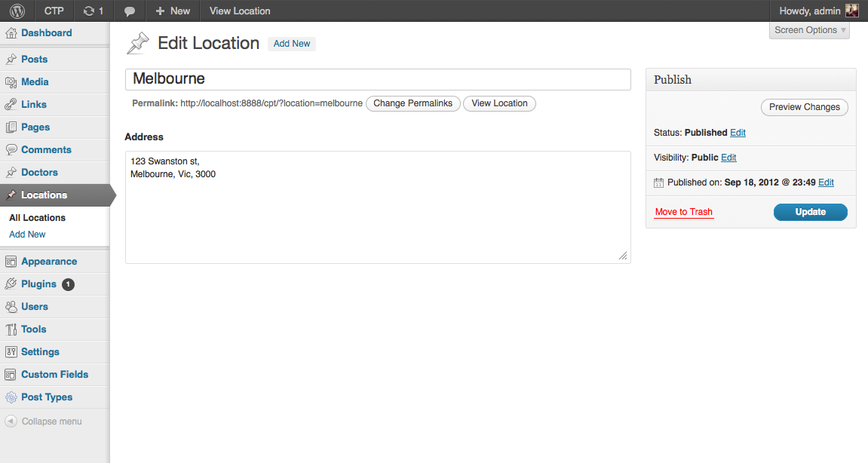The width and height of the screenshot is (868, 463).
Task: Click the Melbourne title field
Action: (377, 79)
